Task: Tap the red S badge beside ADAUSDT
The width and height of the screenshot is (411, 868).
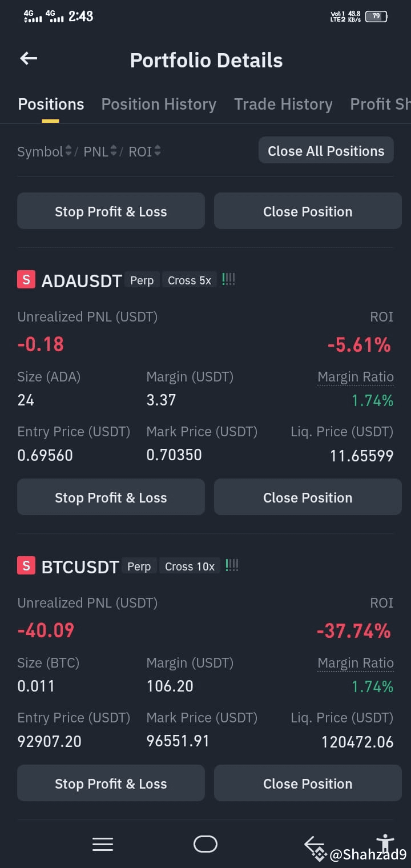Action: pos(26,279)
